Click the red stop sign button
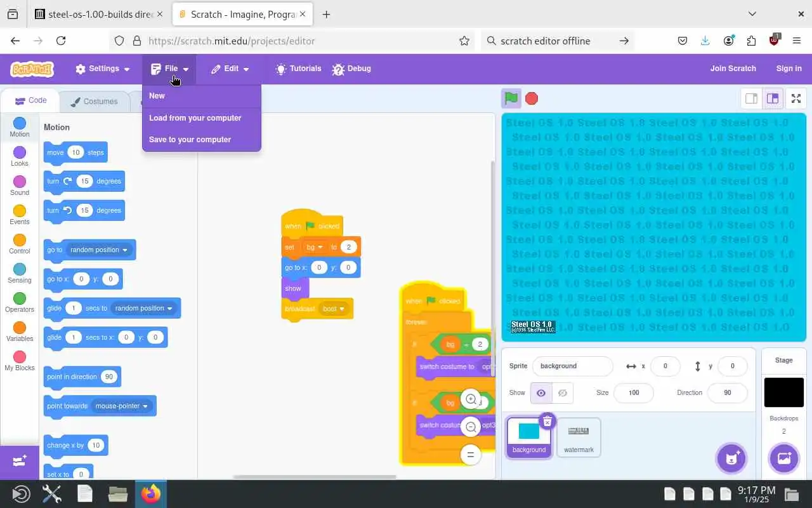Viewport: 812px width, 508px height. (532, 98)
